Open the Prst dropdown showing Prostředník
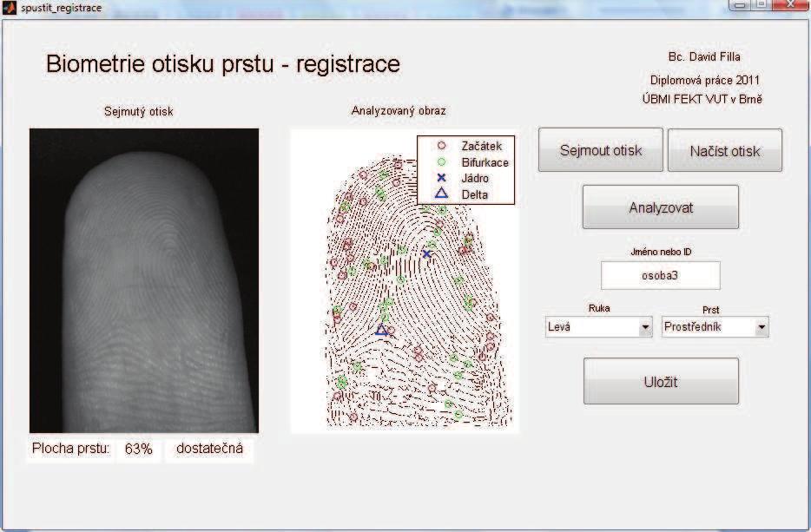 (715, 326)
